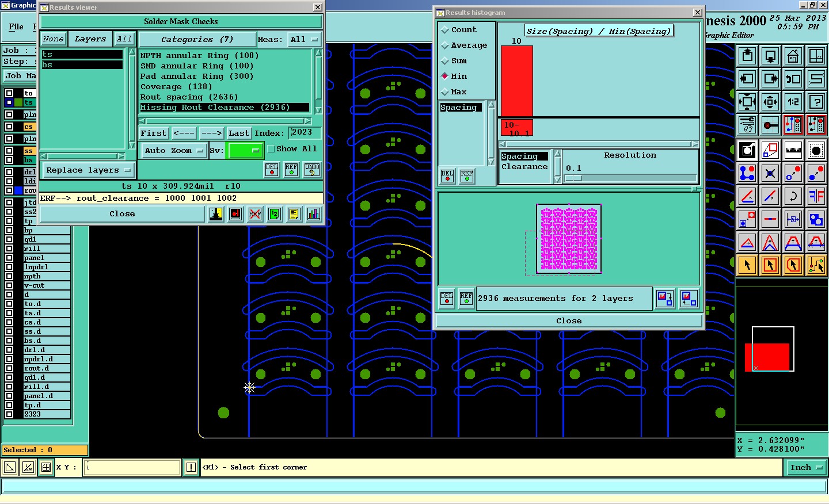This screenshot has width=829, height=504.
Task: Click the red histogram bar
Action: (517, 81)
